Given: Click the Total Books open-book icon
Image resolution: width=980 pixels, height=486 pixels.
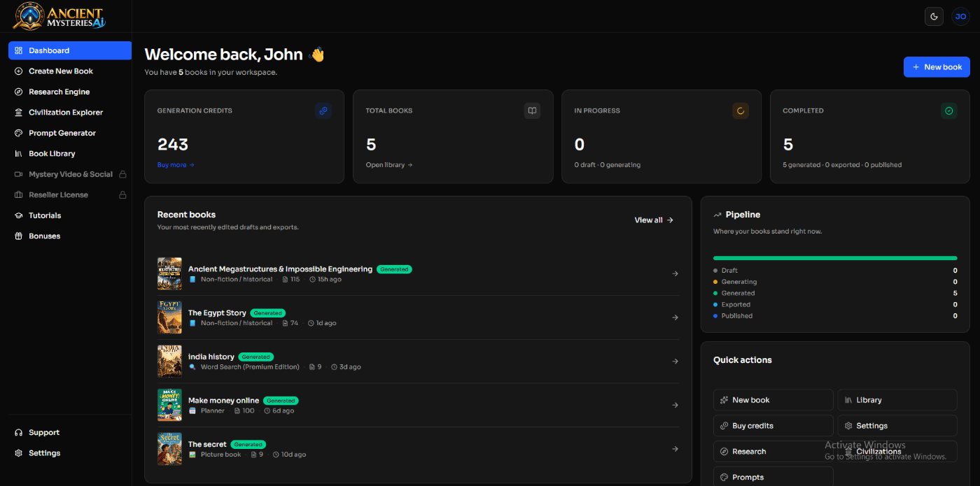Looking at the screenshot, I should (532, 110).
